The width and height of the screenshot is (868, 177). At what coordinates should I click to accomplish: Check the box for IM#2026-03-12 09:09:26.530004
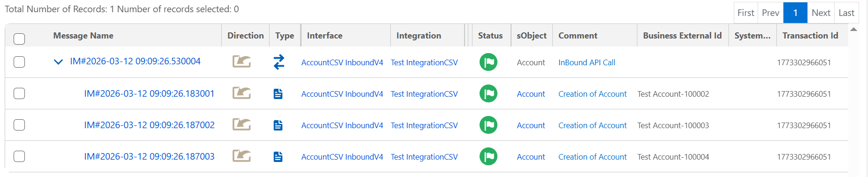pos(19,62)
